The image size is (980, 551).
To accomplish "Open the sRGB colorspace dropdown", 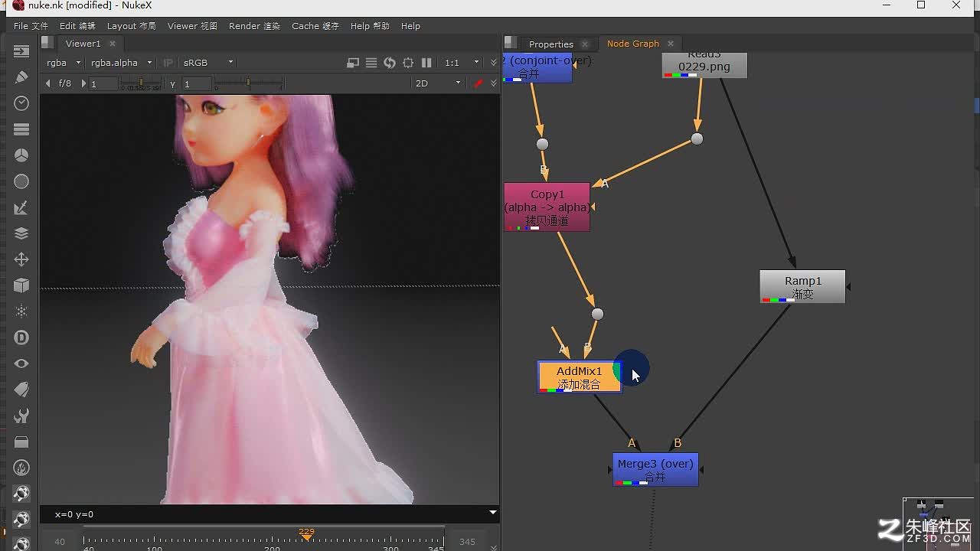I will [207, 63].
